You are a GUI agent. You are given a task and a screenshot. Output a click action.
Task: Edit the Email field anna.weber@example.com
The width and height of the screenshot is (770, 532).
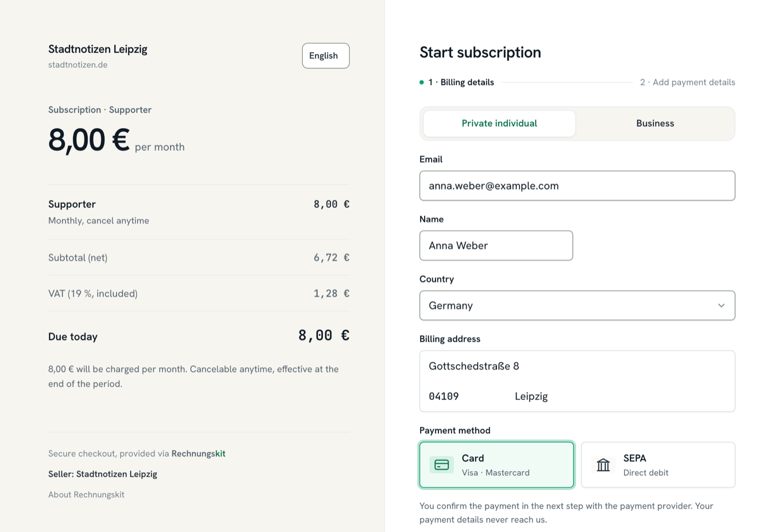click(x=577, y=186)
